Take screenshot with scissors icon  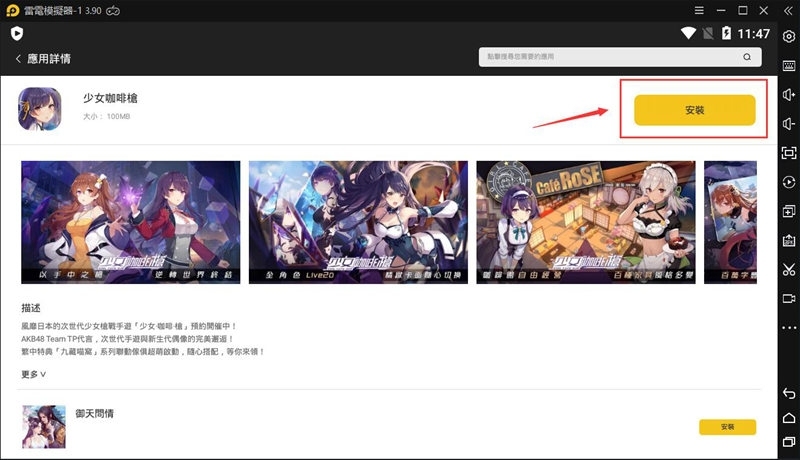coord(789,269)
